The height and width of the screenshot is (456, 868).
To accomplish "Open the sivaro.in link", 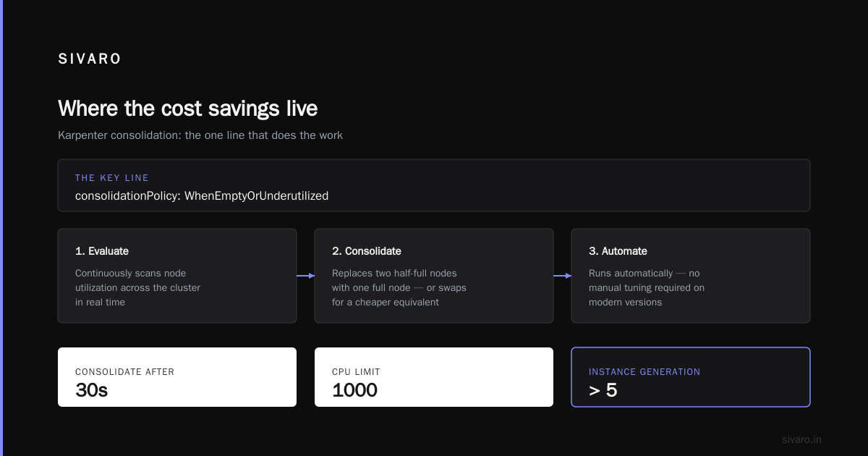I will (802, 439).
